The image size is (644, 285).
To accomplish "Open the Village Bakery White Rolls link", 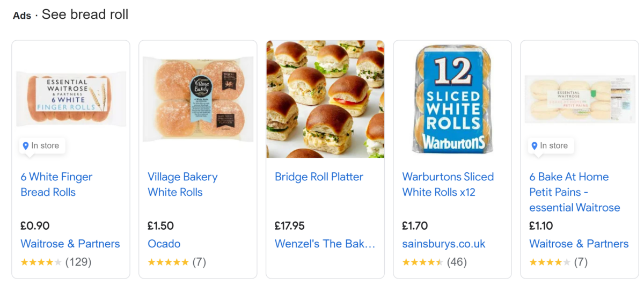I will (182, 184).
